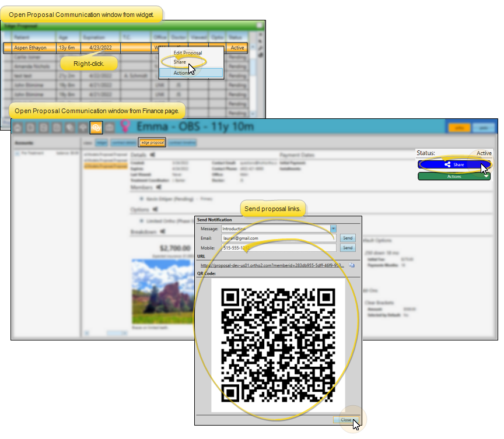
Task: Click the speaker icon beside Options
Action: point(156,209)
